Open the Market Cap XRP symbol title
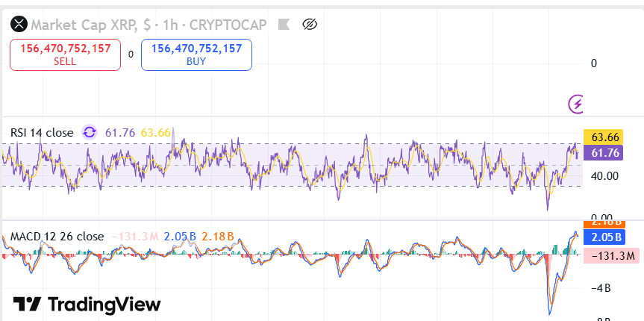This screenshot has height=321, width=644. (82, 25)
